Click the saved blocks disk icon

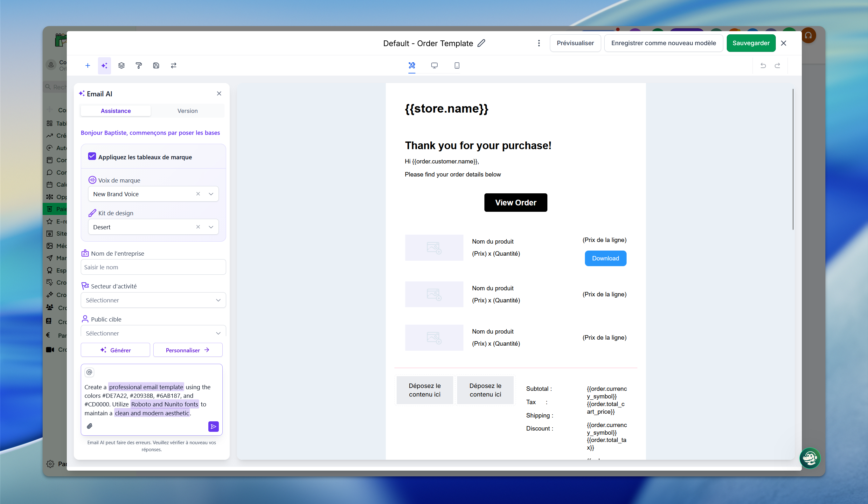coord(156,66)
